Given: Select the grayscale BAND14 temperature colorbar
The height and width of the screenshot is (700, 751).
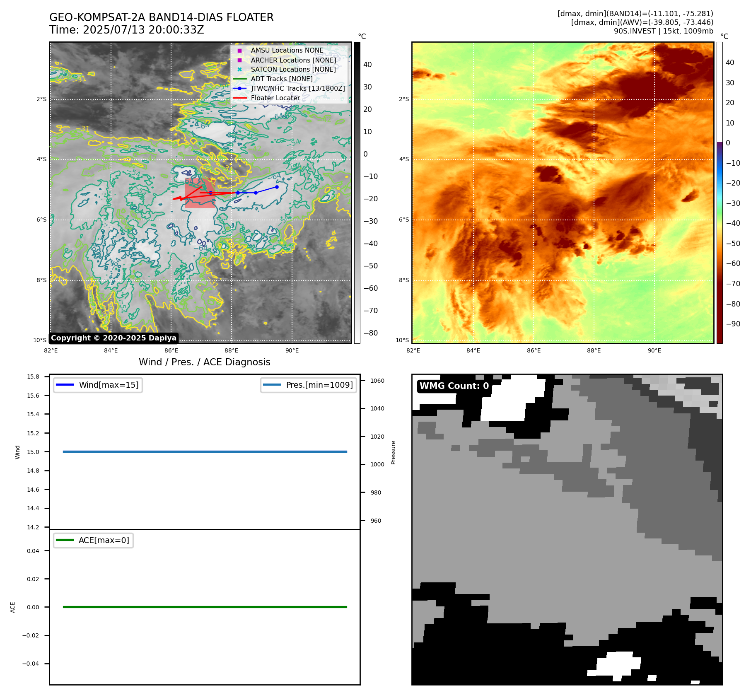Looking at the screenshot, I should point(357,193).
